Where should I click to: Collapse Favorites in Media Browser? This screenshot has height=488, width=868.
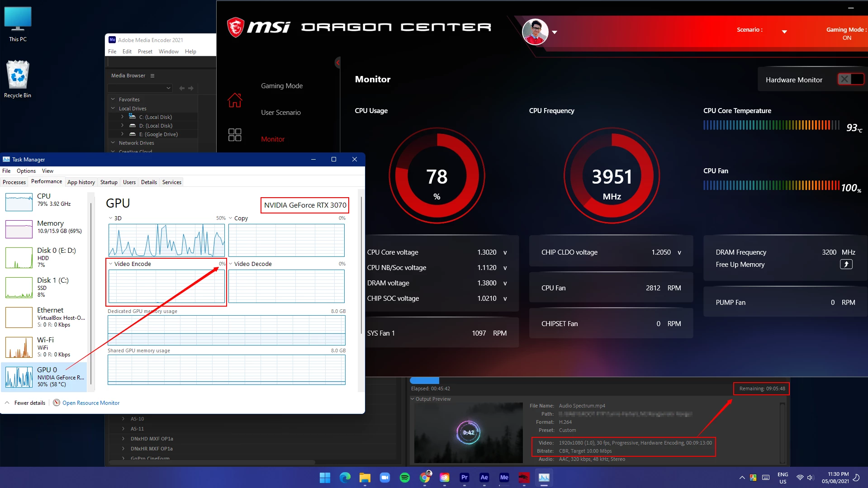(113, 99)
